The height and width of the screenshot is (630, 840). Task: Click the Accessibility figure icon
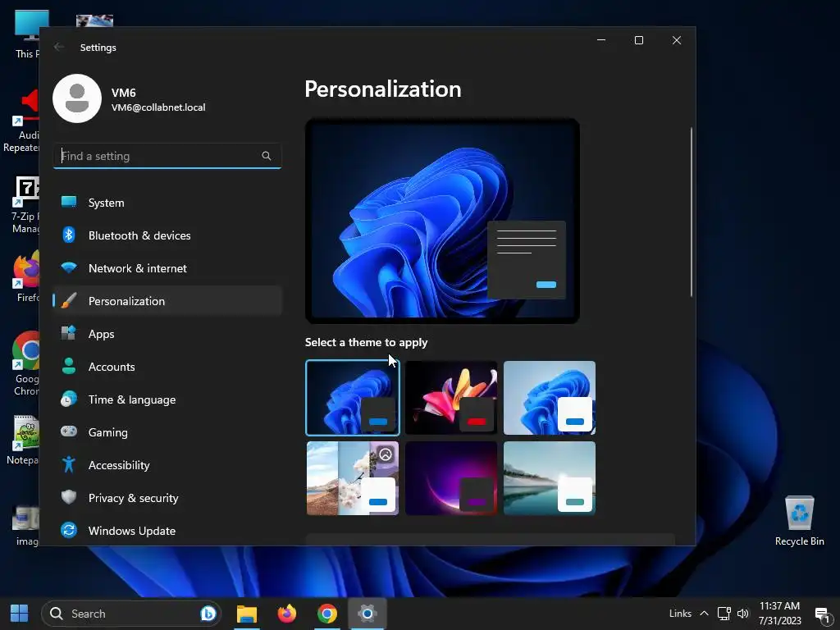click(69, 464)
